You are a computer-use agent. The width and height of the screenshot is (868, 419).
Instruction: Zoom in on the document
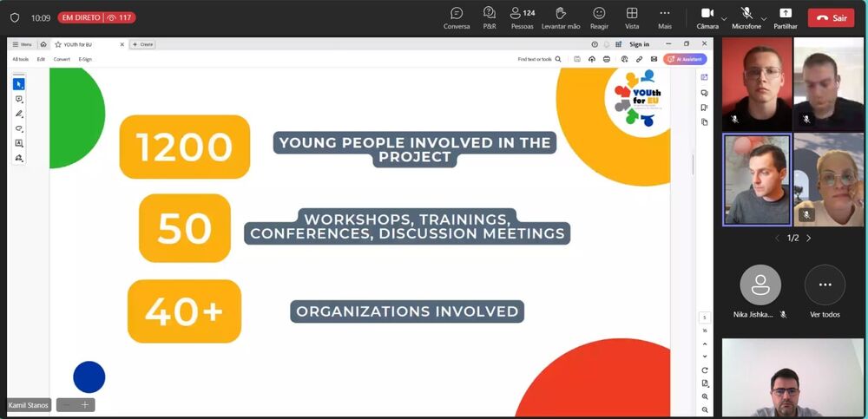pos(705,396)
